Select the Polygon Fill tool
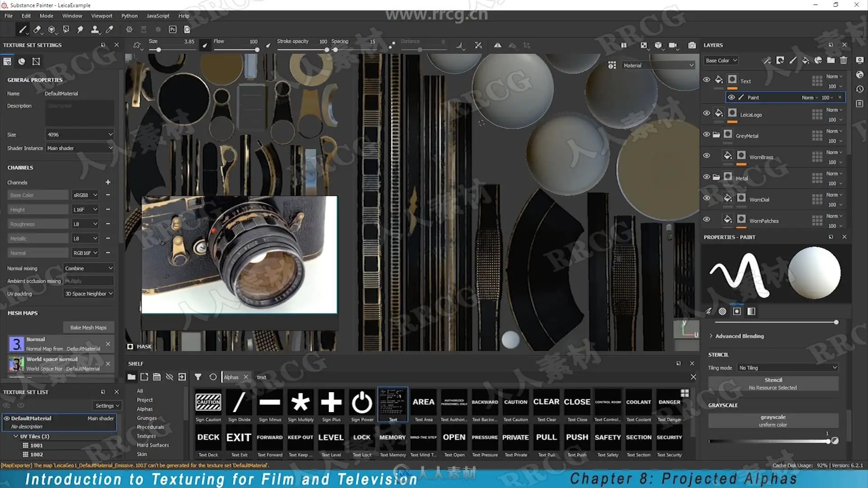Image resolution: width=868 pixels, height=488 pixels. click(66, 30)
